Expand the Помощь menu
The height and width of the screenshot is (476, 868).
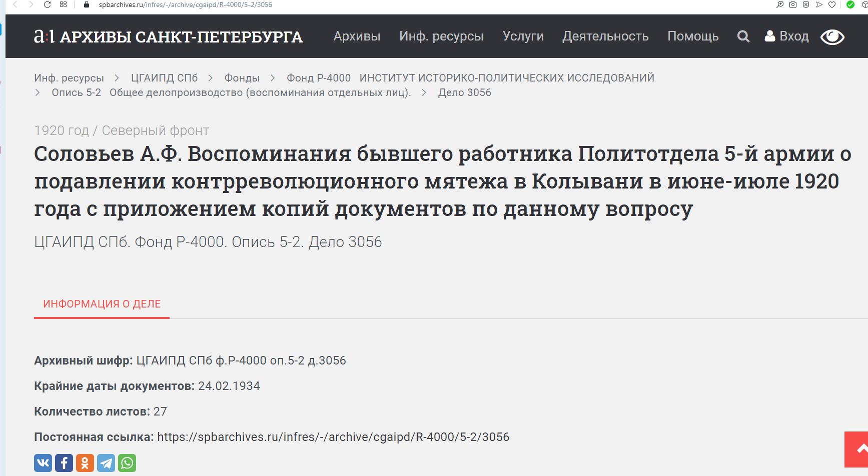coord(693,36)
